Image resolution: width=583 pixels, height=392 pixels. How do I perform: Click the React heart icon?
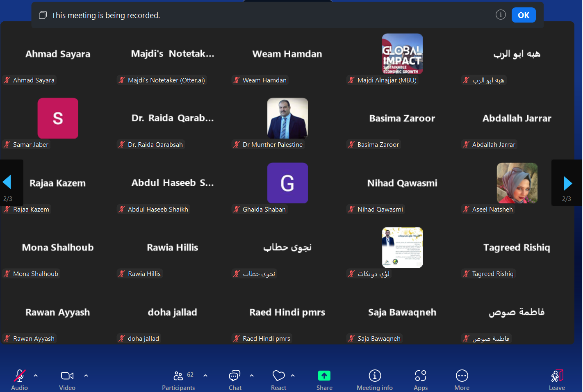tap(279, 376)
